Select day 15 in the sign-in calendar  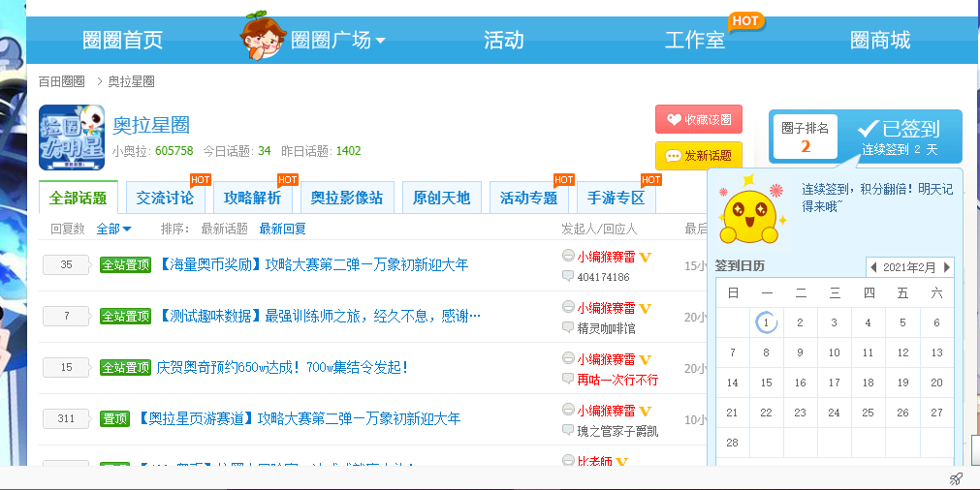(766, 383)
